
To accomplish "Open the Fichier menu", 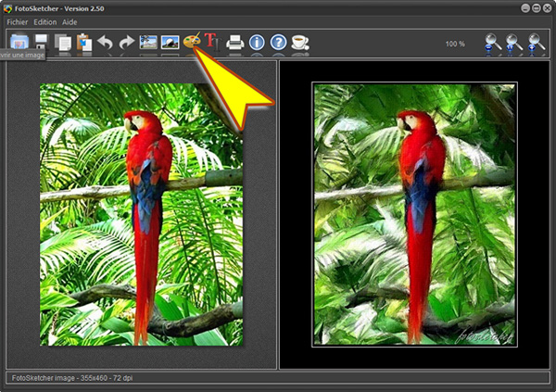I will coord(18,21).
